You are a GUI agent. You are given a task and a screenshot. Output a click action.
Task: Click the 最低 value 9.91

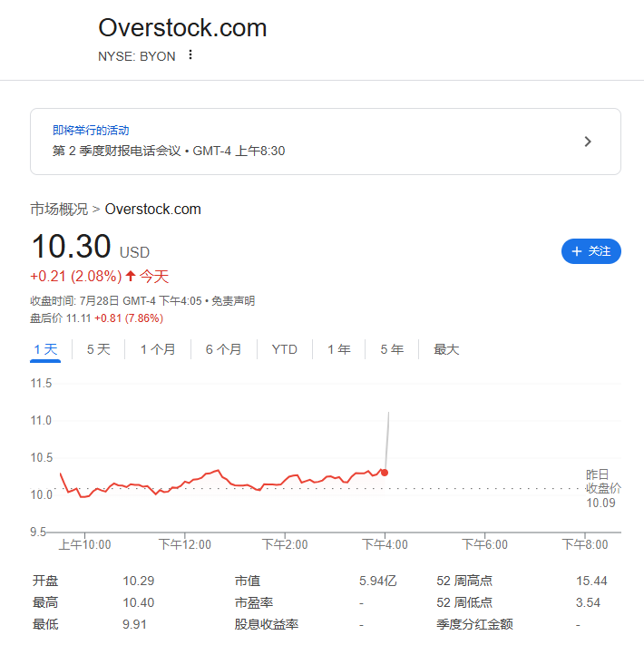[134, 624]
